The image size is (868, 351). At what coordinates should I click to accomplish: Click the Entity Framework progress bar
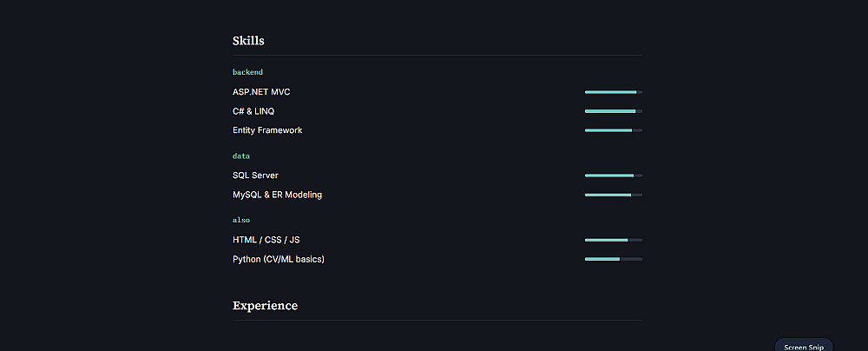tap(614, 130)
